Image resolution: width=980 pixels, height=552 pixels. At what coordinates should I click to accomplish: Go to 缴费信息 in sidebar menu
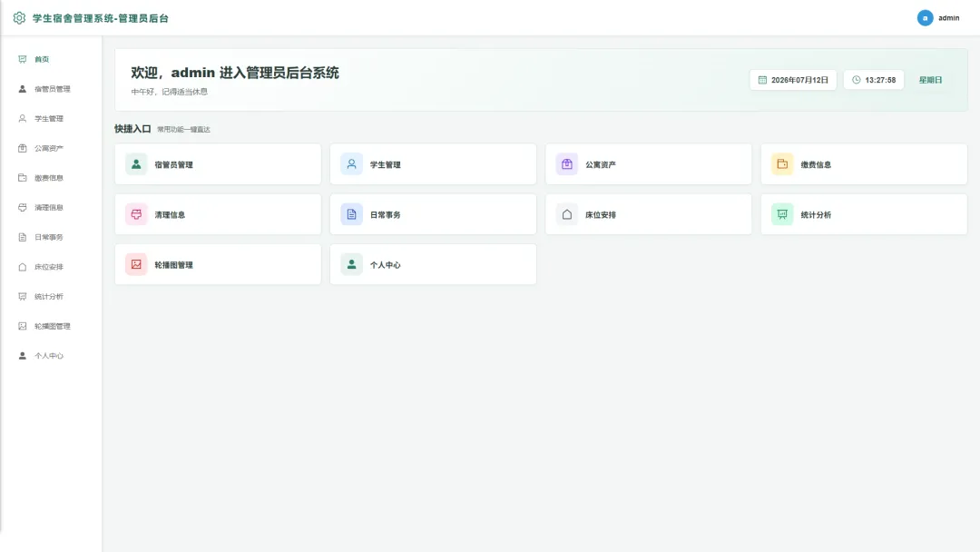(51, 178)
